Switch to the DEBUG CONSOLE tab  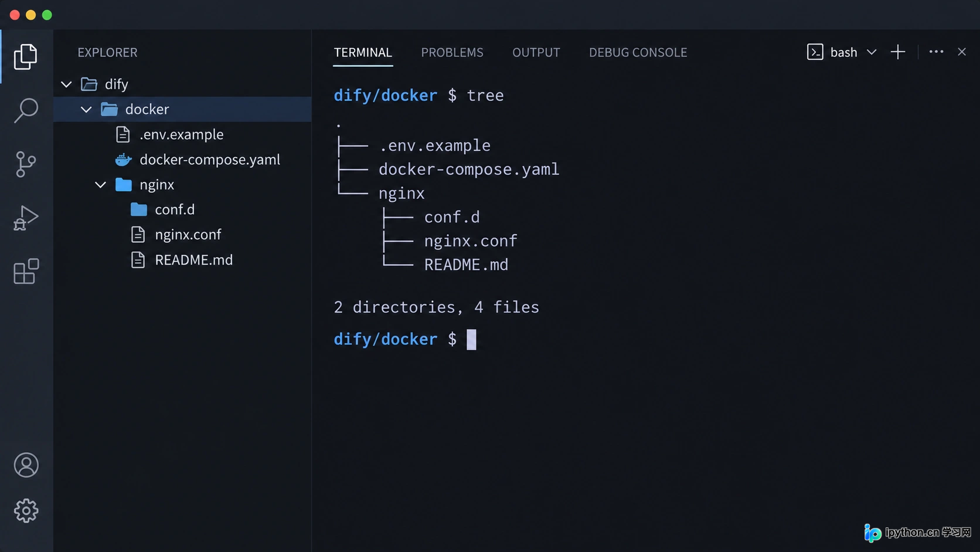pyautogui.click(x=638, y=52)
